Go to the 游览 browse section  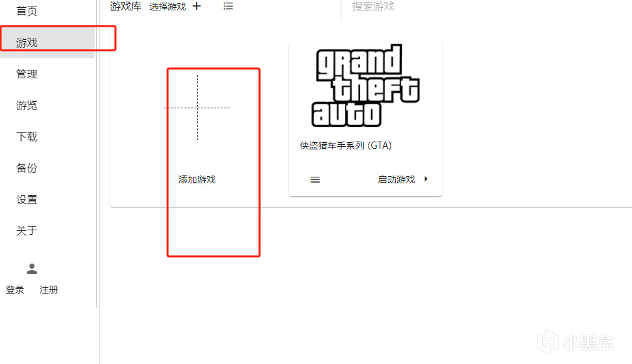click(27, 105)
